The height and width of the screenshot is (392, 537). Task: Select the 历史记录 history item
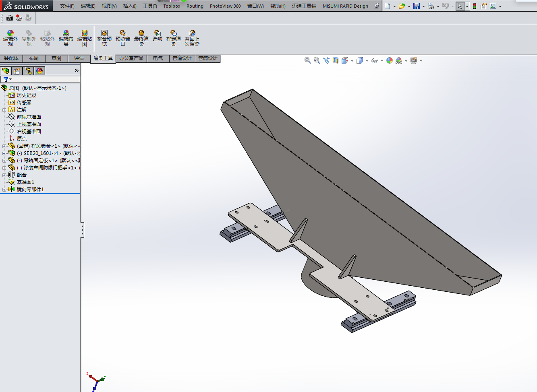[27, 95]
